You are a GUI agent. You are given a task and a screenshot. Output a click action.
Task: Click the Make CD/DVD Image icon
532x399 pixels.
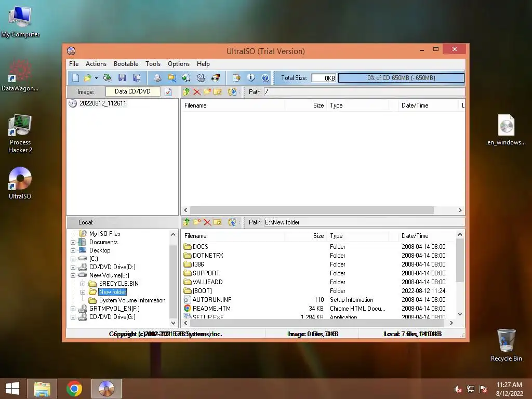click(x=157, y=78)
